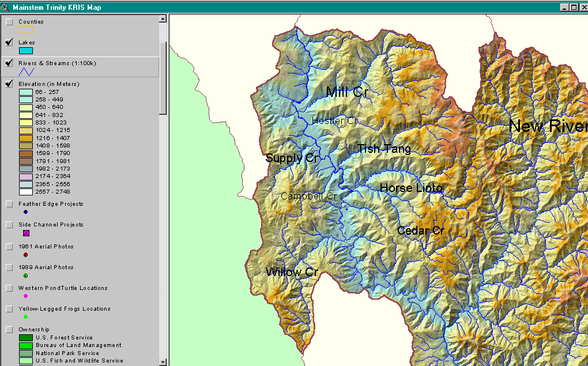588x366 pixels.
Task: Click the Lakes cyan color swatch
Action: pos(26,51)
